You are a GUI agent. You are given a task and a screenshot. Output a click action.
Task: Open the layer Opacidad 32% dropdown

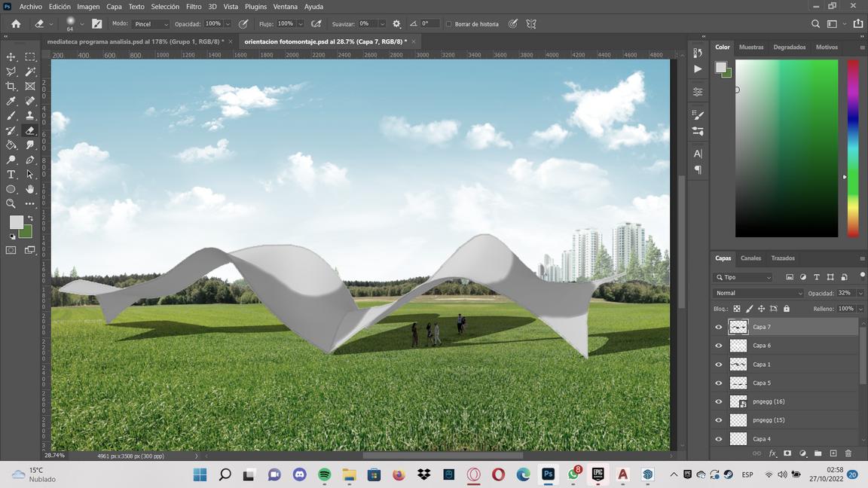pos(860,293)
